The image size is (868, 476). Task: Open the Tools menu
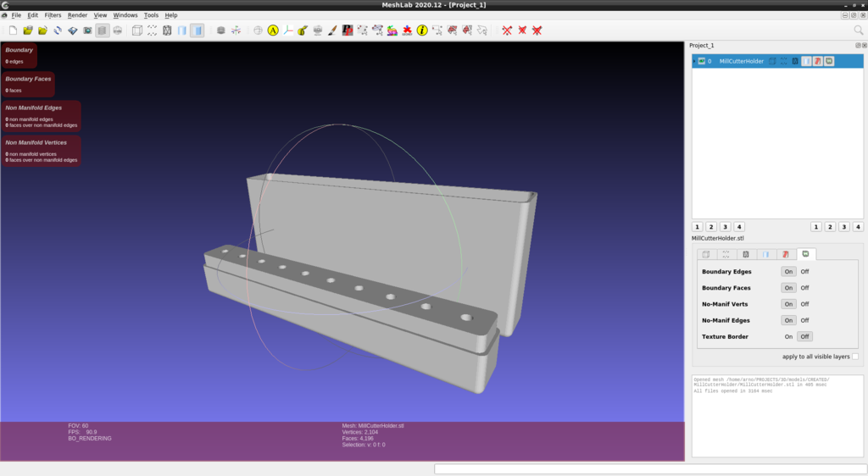coord(151,15)
